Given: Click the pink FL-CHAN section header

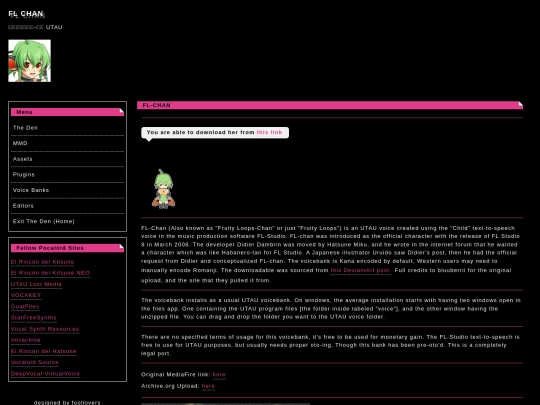Looking at the screenshot, I should pos(330,105).
